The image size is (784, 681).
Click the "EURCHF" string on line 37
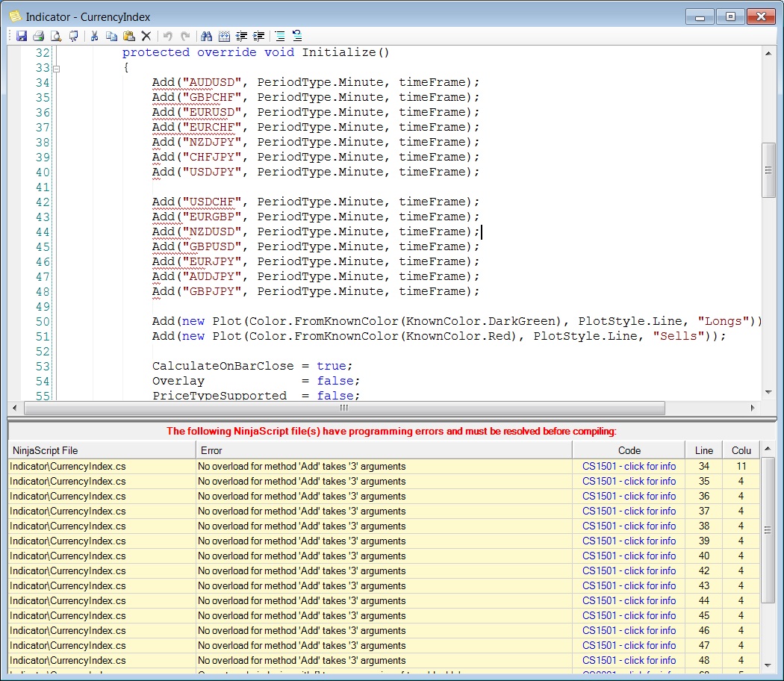tap(212, 127)
